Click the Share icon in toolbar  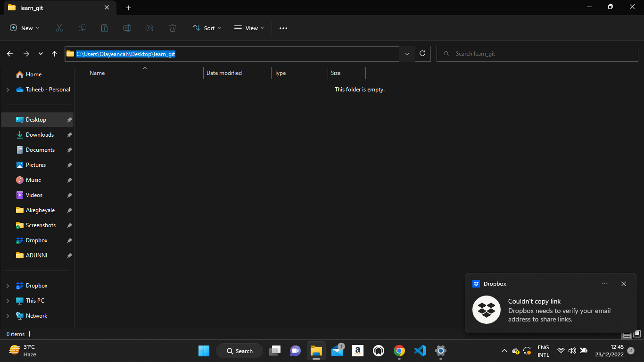[x=150, y=28]
